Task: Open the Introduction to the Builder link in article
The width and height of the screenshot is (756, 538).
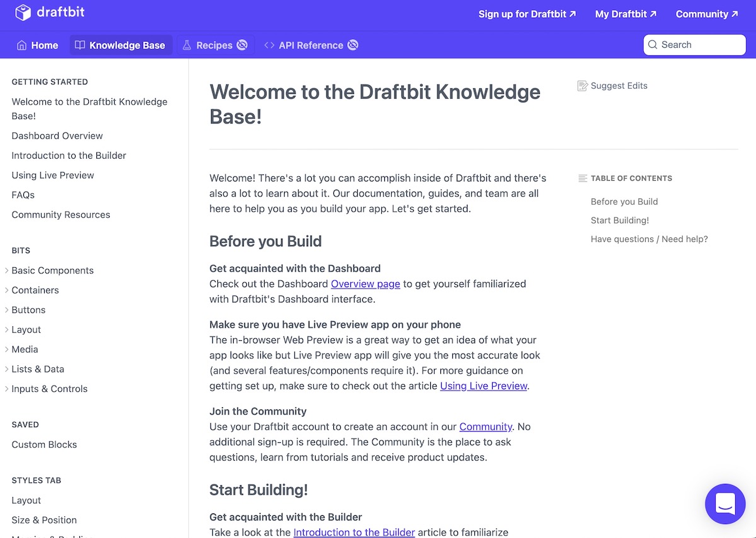Action: pyautogui.click(x=354, y=532)
